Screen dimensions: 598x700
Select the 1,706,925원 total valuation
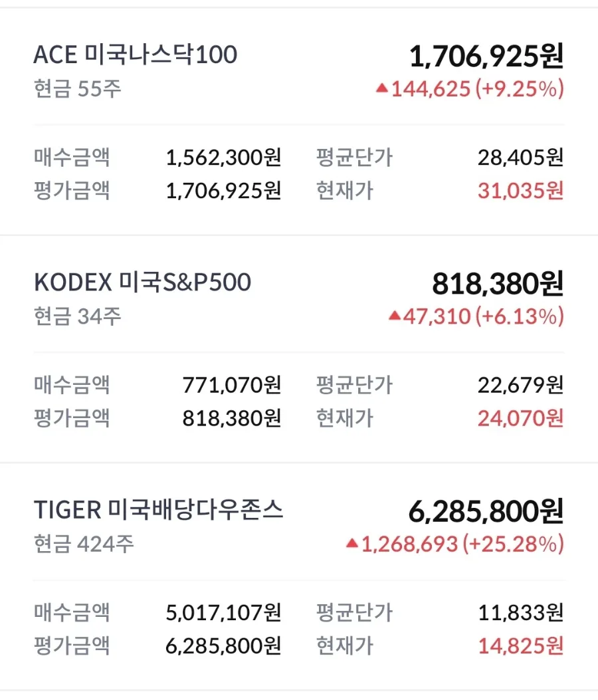(486, 57)
